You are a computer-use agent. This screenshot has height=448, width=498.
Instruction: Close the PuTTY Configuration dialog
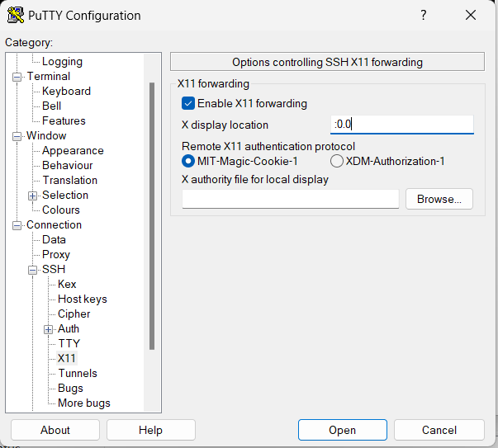coord(471,15)
